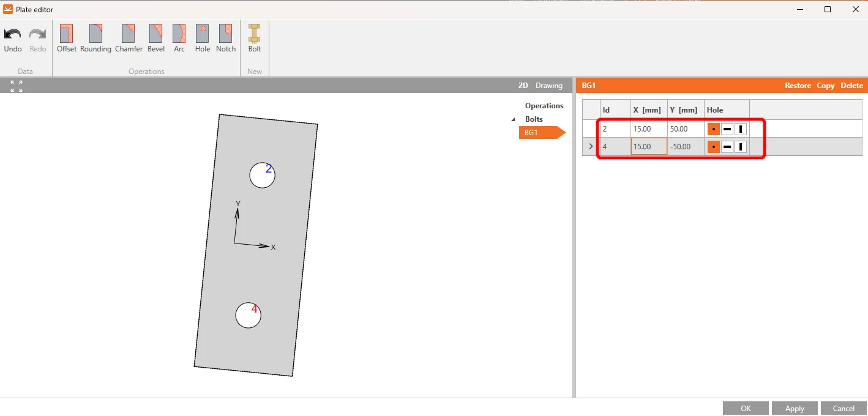Switch to the Drawing view tab

coord(549,86)
